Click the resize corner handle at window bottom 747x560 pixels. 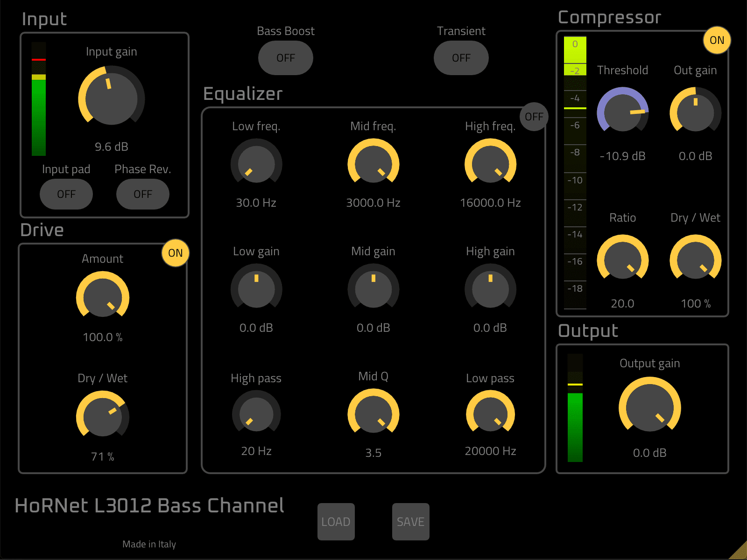click(x=738, y=550)
